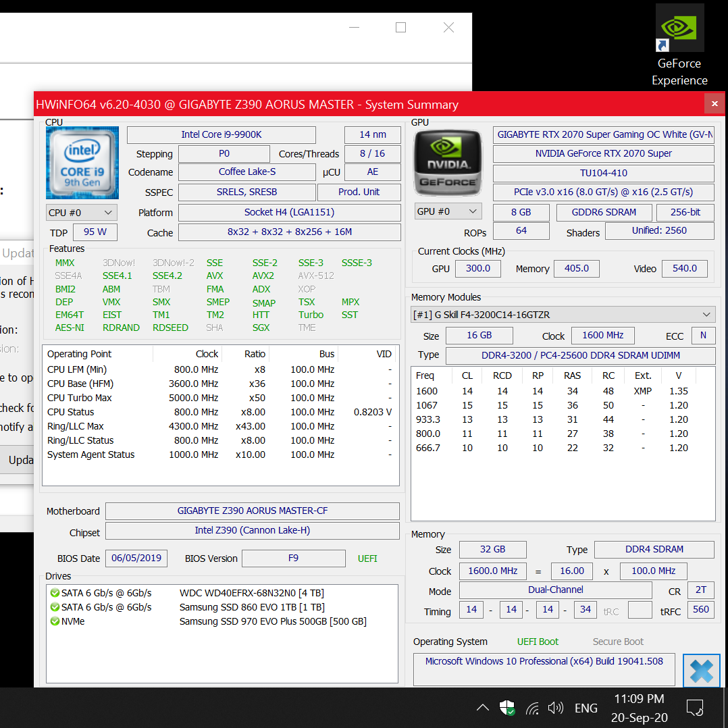This screenshot has width=728, height=728.
Task: Select the Ring/LLC Max operating point row
Action: pos(220,426)
